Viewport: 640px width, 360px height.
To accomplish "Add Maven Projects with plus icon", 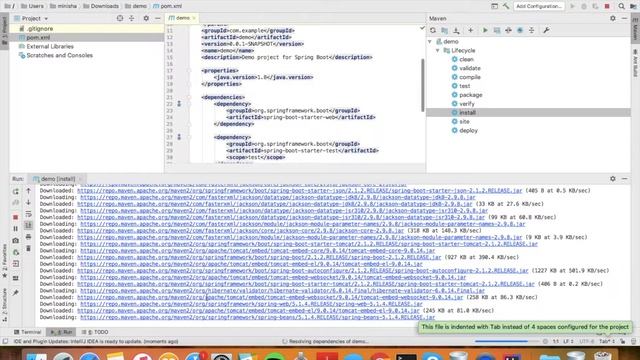I will click(471, 30).
